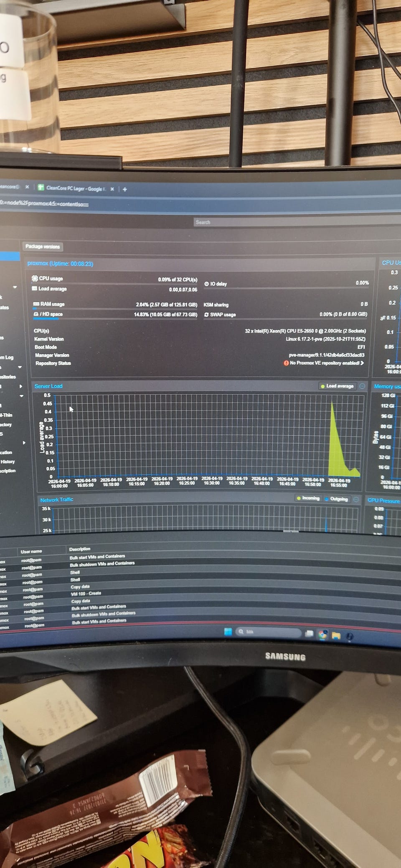Click the '0.00% (0 B of 8.00 GiB)' value

coord(343,314)
